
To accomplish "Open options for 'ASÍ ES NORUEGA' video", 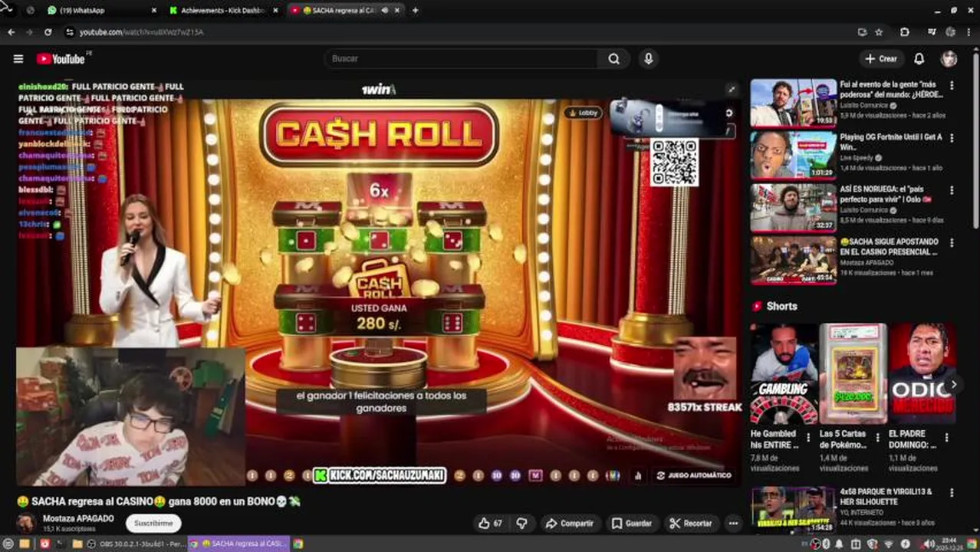I will click(x=952, y=190).
